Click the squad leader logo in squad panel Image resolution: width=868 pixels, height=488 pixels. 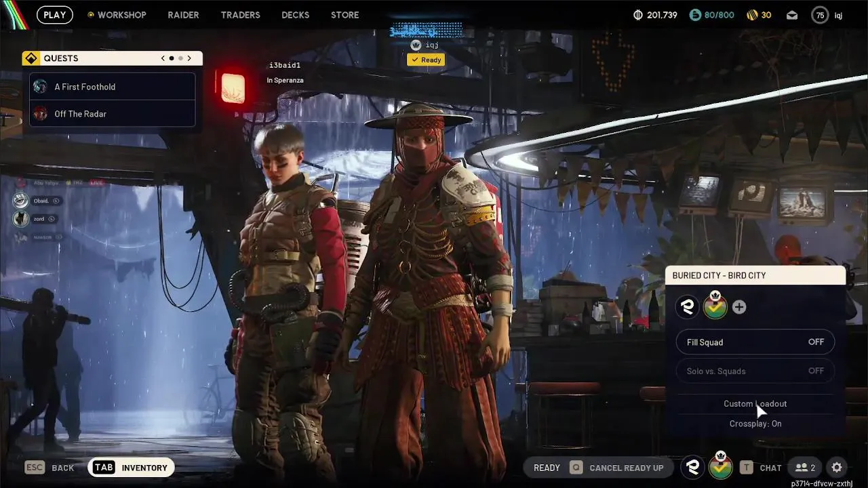click(688, 307)
